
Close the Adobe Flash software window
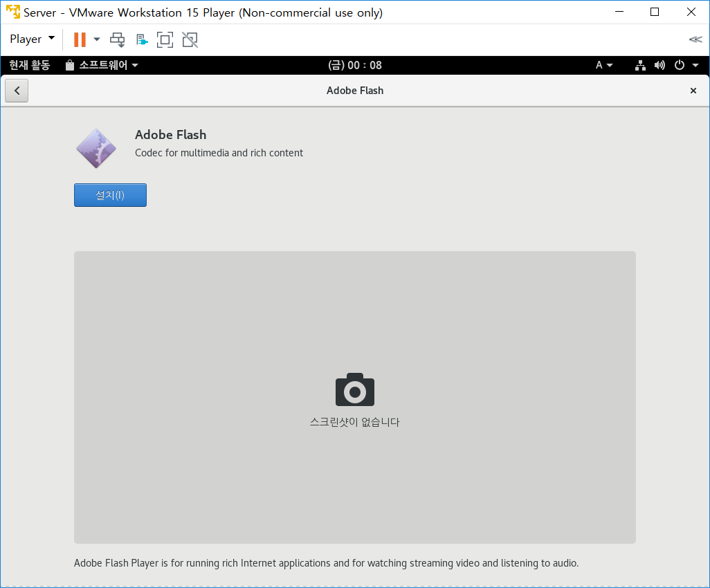693,91
